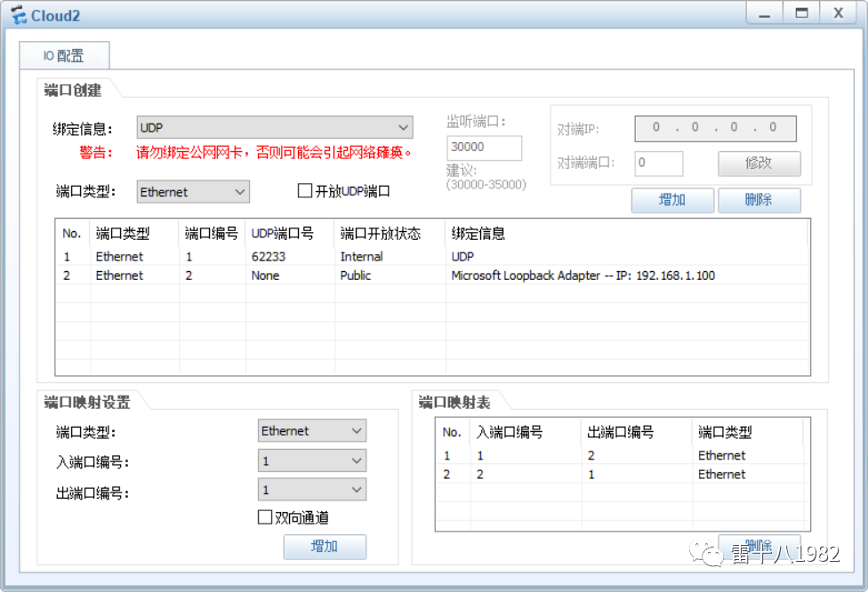The width and height of the screenshot is (868, 592).
Task: Select the Microsoft Loopback Adapter row
Action: [432, 276]
